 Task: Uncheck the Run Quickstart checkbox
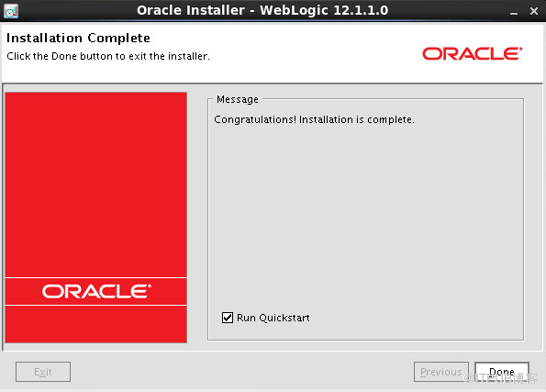click(x=228, y=318)
